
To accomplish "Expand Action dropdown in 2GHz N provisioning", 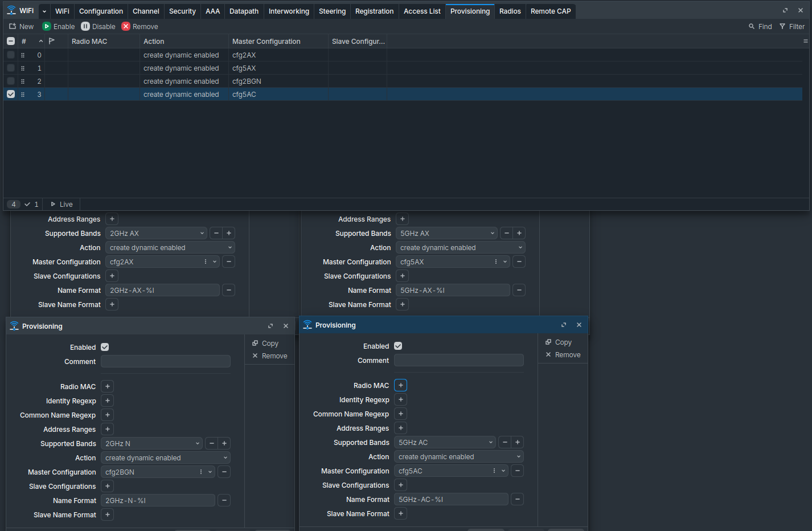I will point(166,458).
